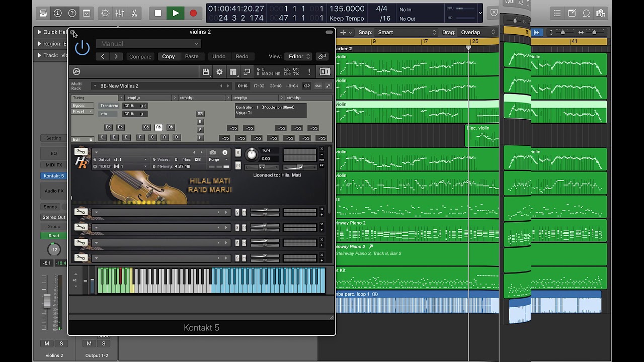Toggle Kontakt minimized view icon
644x362 pixels.
pos(247,72)
